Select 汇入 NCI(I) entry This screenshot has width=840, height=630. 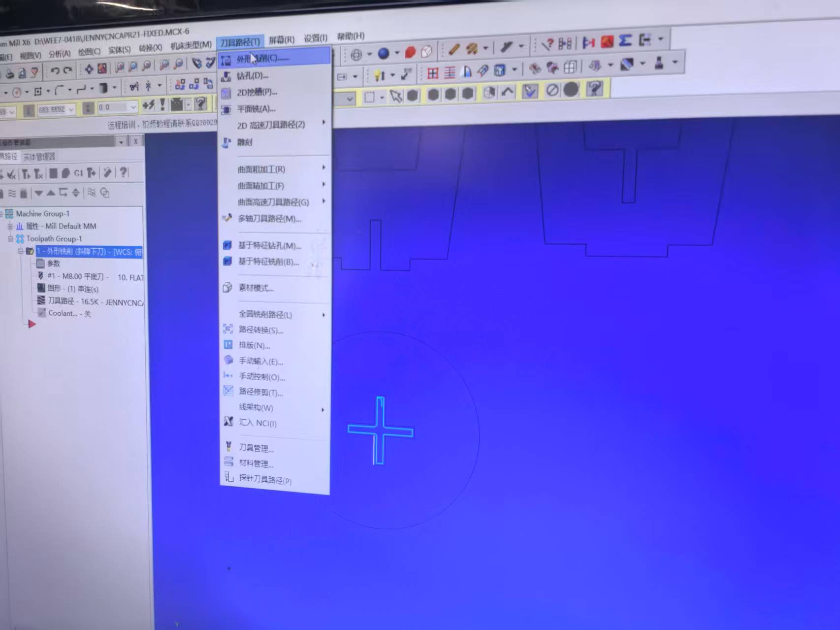point(274,423)
